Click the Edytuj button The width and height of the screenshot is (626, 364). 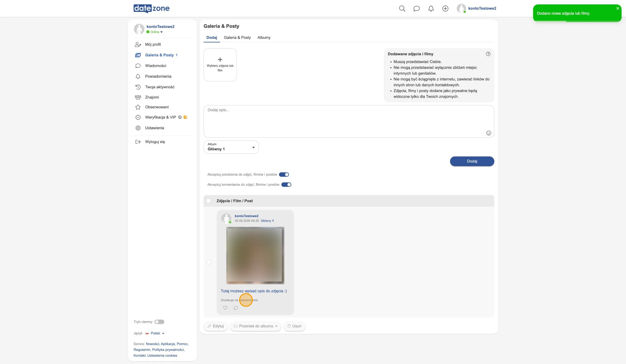pos(215,326)
